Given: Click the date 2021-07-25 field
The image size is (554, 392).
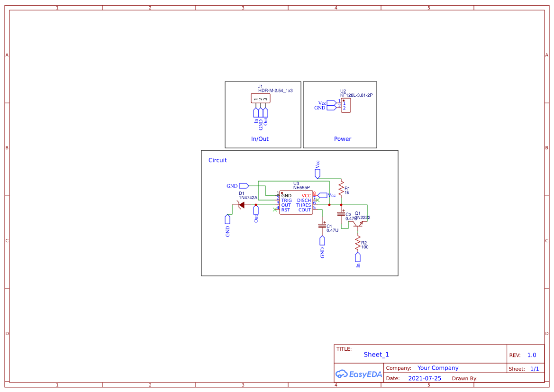Looking at the screenshot, I should click(425, 378).
